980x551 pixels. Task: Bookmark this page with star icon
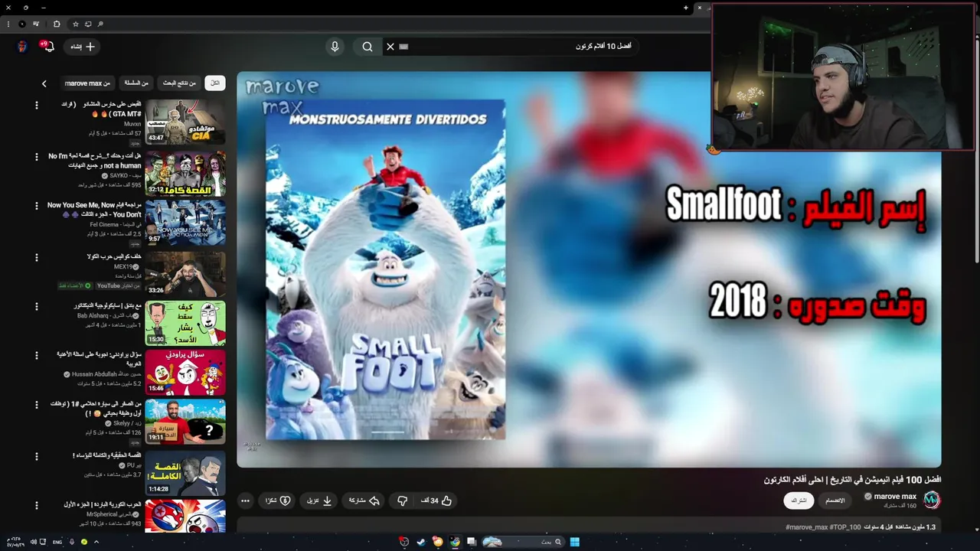pos(75,24)
